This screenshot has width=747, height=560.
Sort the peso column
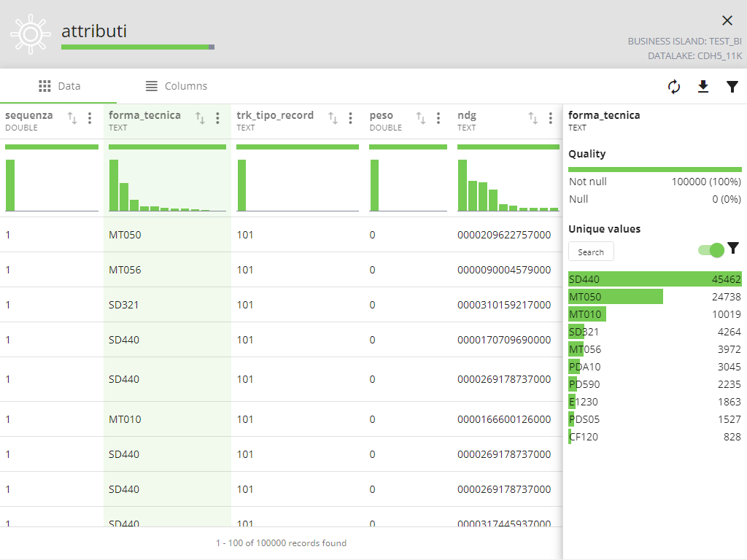coord(421,118)
